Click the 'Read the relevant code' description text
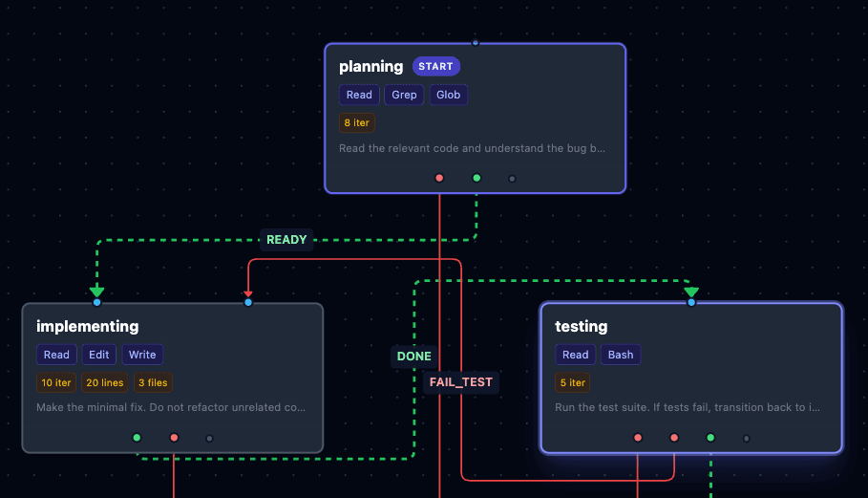The image size is (868, 498). [472, 148]
